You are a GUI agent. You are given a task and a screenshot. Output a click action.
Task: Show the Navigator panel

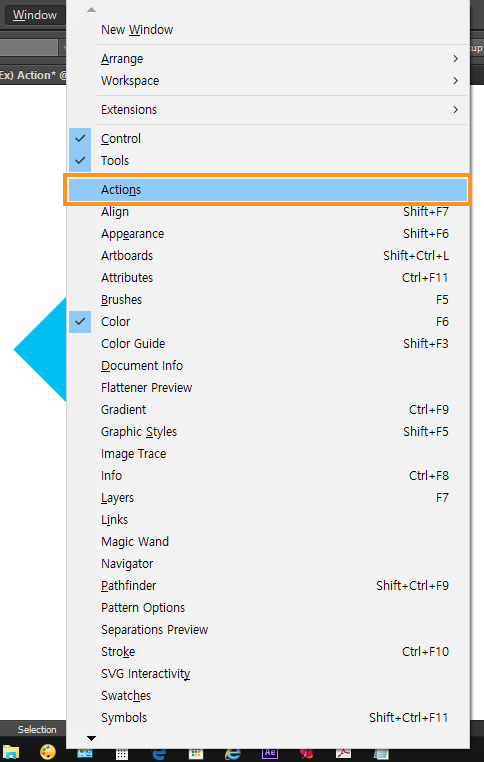pos(268,564)
